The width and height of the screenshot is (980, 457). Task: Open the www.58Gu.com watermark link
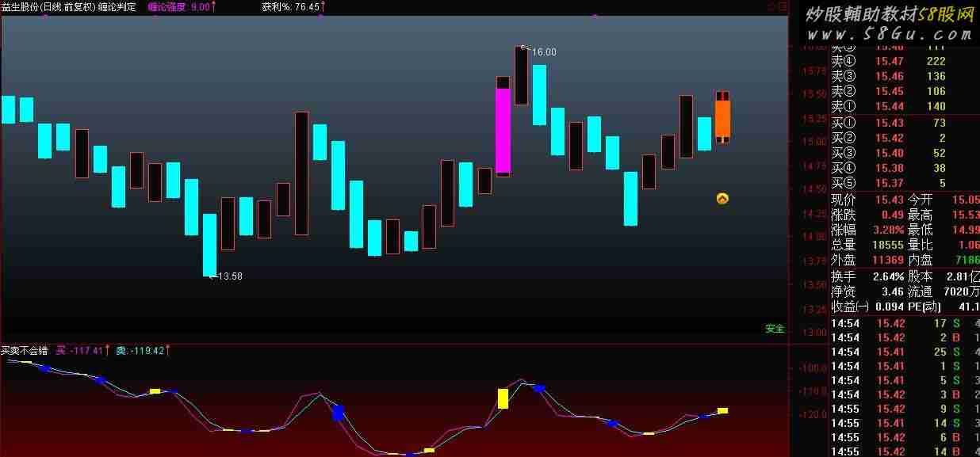point(890,35)
